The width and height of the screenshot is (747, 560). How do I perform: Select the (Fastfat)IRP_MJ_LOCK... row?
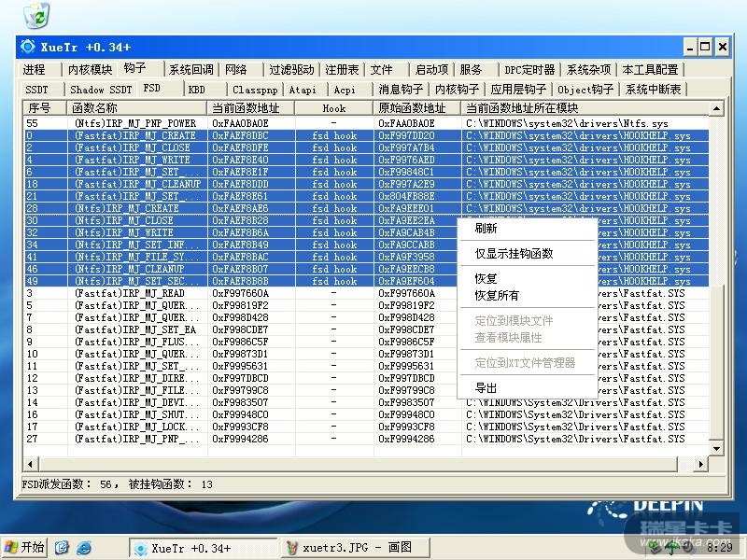[x=366, y=427]
